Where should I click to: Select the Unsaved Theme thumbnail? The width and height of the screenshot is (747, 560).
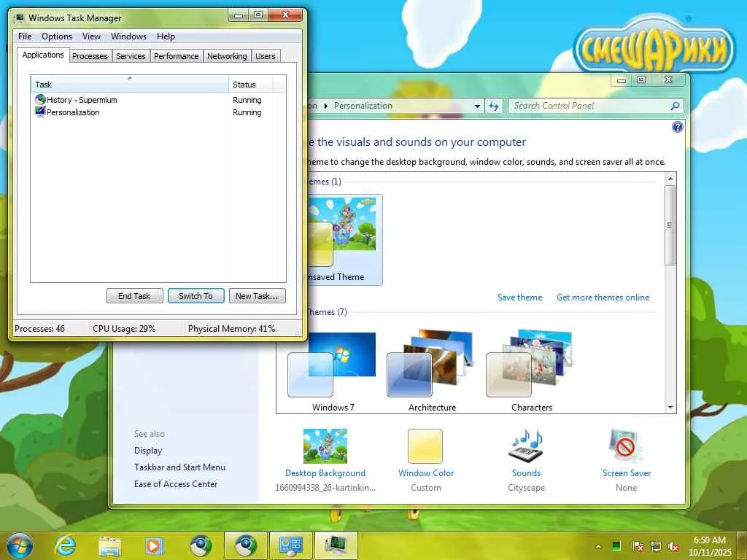point(344,239)
